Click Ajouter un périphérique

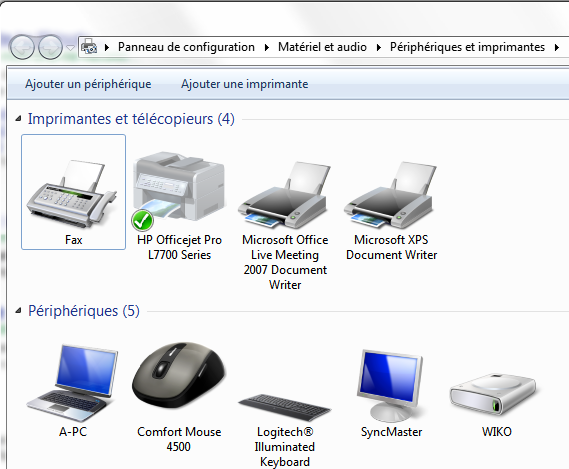88,84
